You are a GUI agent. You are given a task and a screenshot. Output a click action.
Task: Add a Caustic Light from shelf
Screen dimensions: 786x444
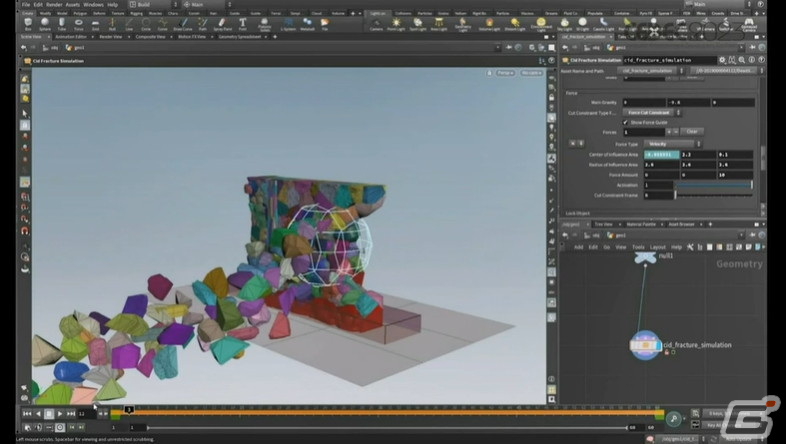click(x=603, y=24)
